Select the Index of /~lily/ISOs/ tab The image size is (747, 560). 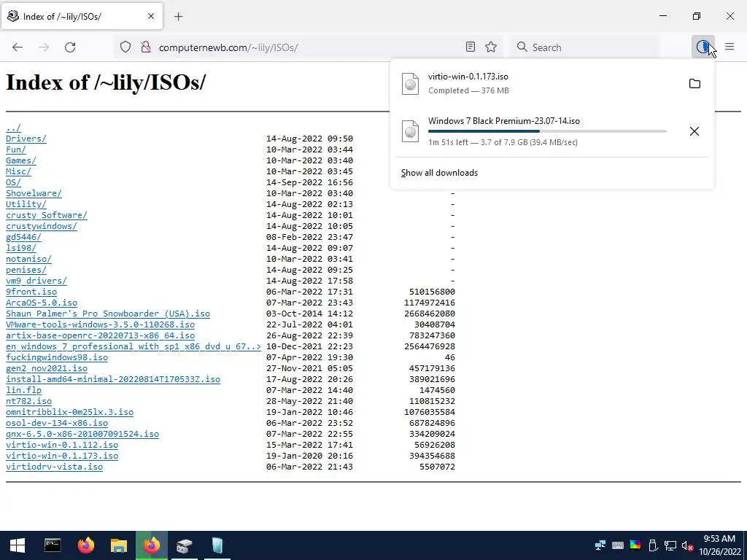point(82,16)
